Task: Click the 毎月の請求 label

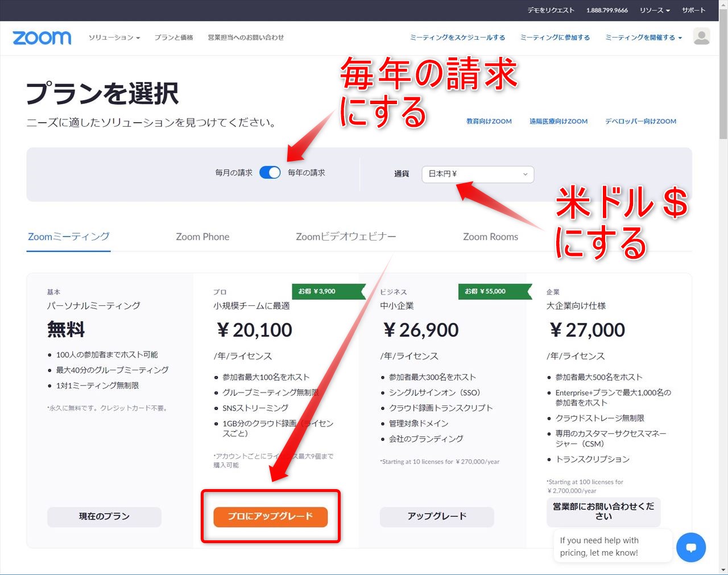Action: pos(234,173)
